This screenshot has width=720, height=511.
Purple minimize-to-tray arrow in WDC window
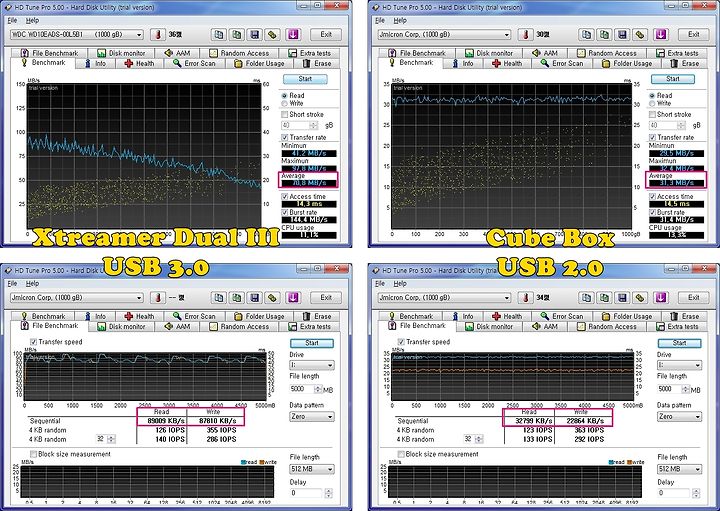(293, 35)
